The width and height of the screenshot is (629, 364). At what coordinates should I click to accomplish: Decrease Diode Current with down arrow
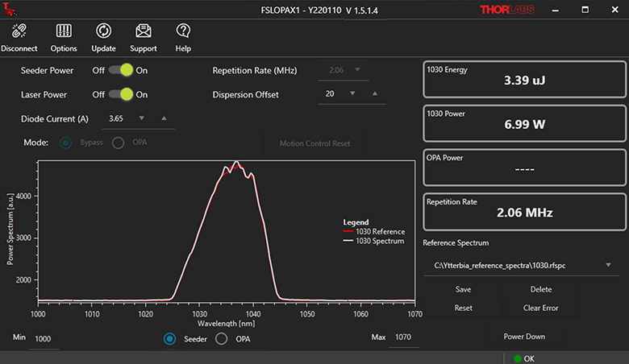pyautogui.click(x=141, y=118)
